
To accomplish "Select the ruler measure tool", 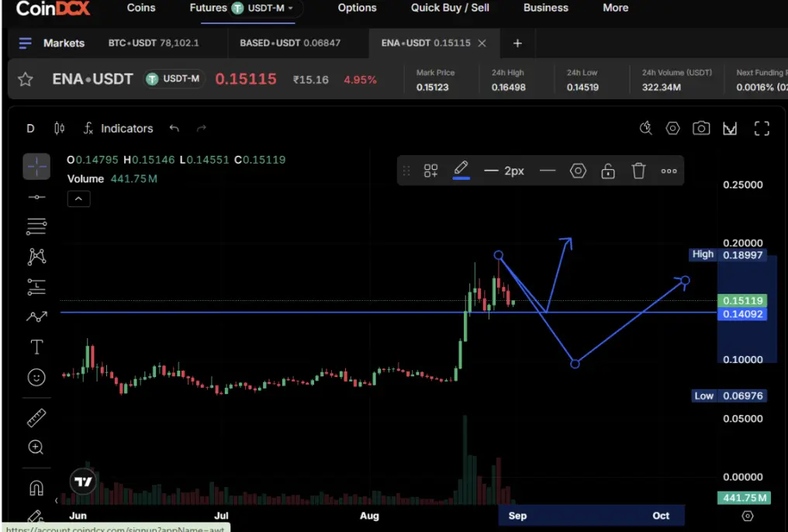I will click(36, 418).
